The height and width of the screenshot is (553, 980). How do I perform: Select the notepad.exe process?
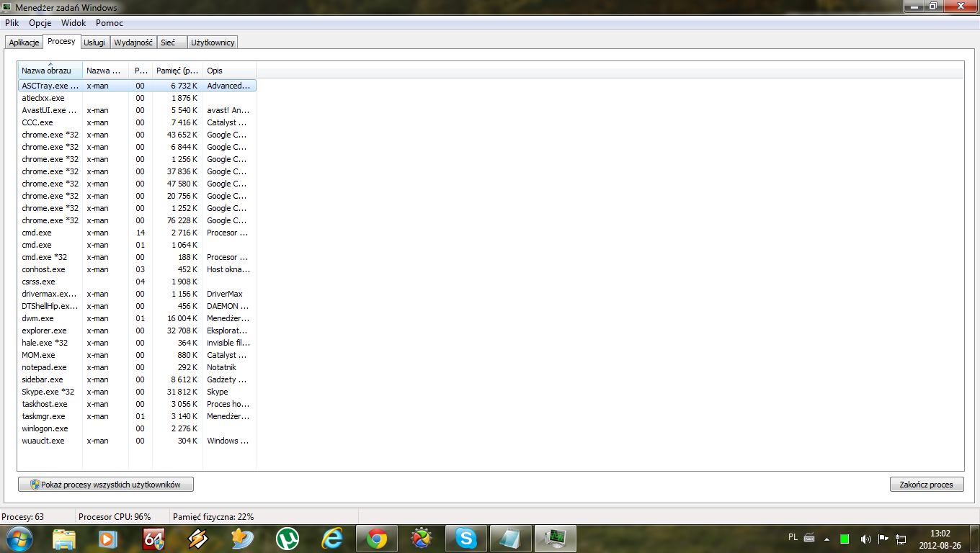pos(137,367)
